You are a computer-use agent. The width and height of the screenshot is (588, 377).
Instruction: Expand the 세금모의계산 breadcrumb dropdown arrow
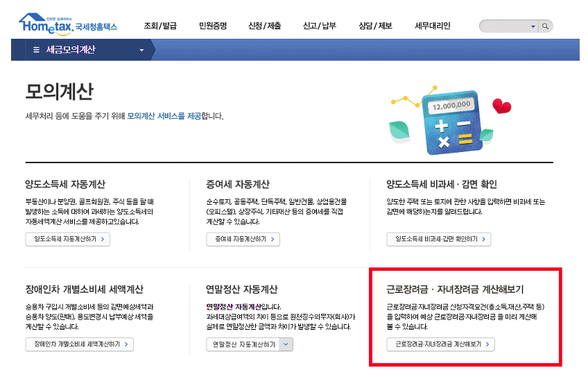[x=142, y=50]
